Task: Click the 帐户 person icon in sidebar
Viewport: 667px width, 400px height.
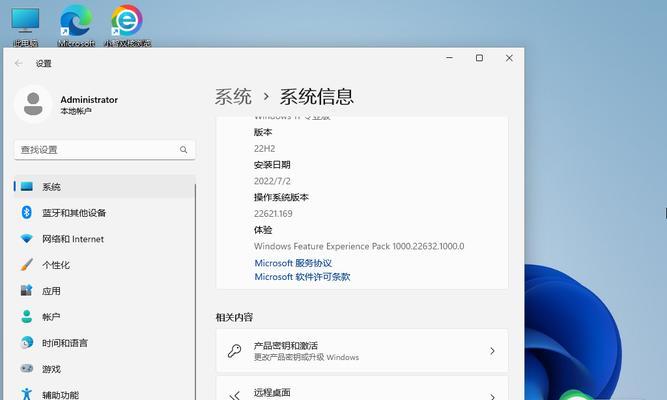Action: (26, 317)
